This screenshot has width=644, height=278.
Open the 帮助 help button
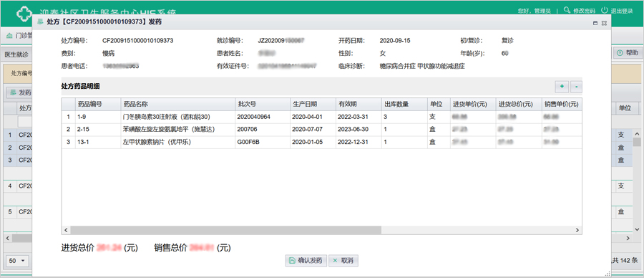[x=628, y=53]
